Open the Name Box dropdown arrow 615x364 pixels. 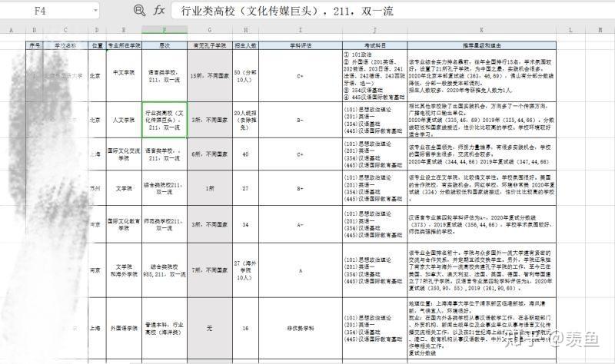tap(95, 11)
